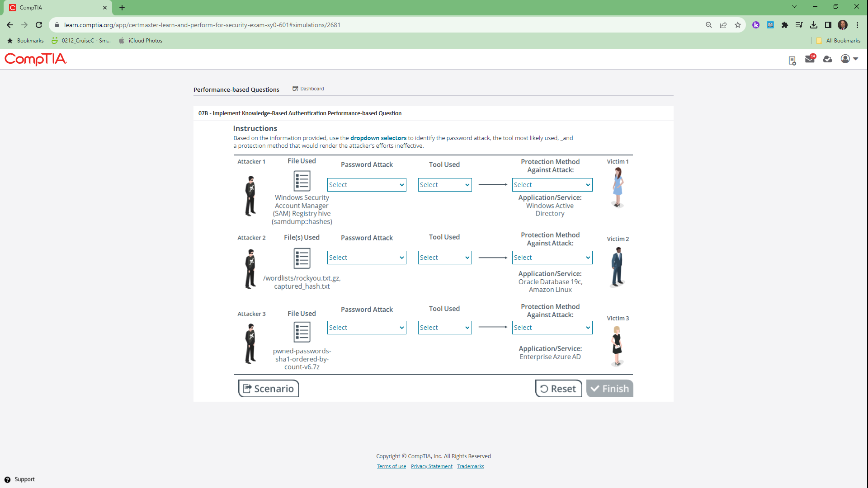Click the notes clipboard icon in header
The height and width of the screenshot is (488, 868).
[792, 61]
